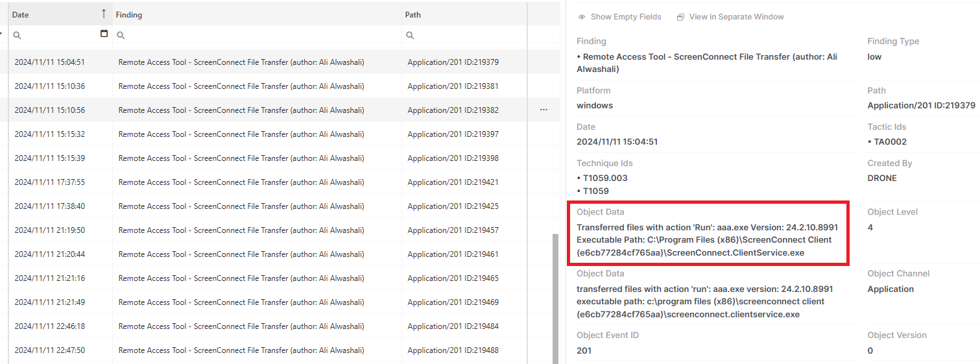Click path cell Application/201 ID:219398
Viewport: 980px width, 364px height.
(453, 158)
